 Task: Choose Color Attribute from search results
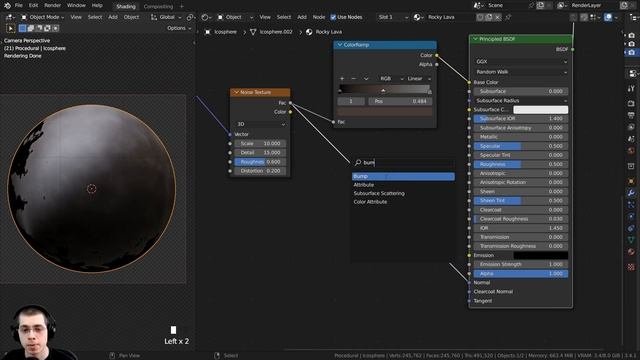[403, 202]
